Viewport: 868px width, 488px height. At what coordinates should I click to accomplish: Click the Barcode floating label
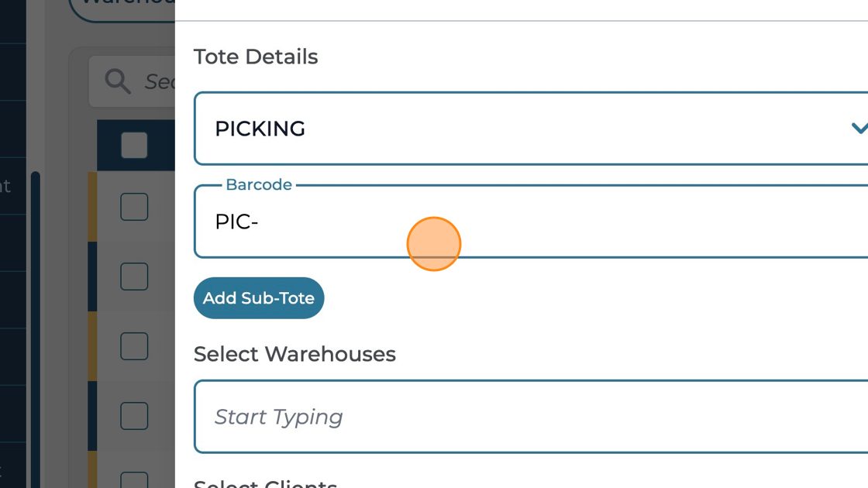tap(258, 184)
